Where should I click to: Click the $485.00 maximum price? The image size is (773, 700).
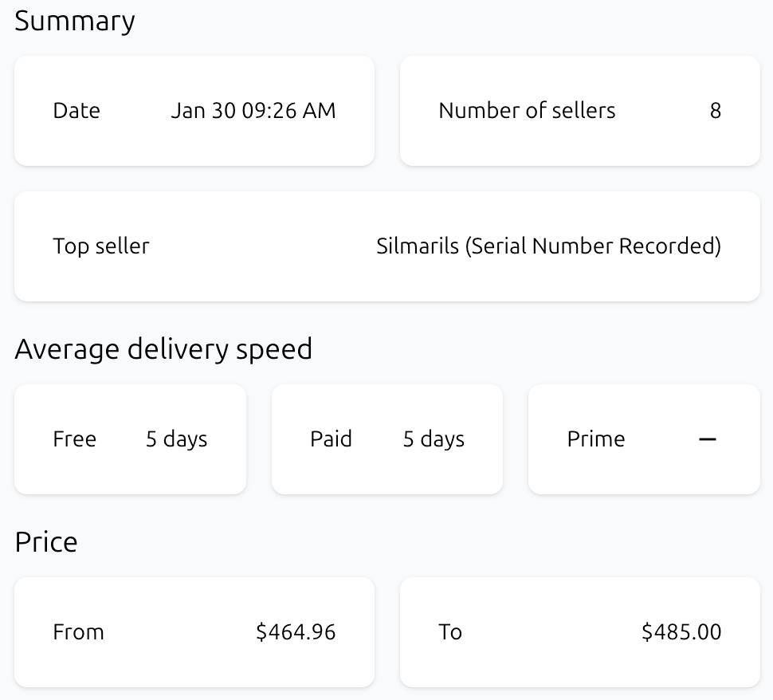click(681, 632)
